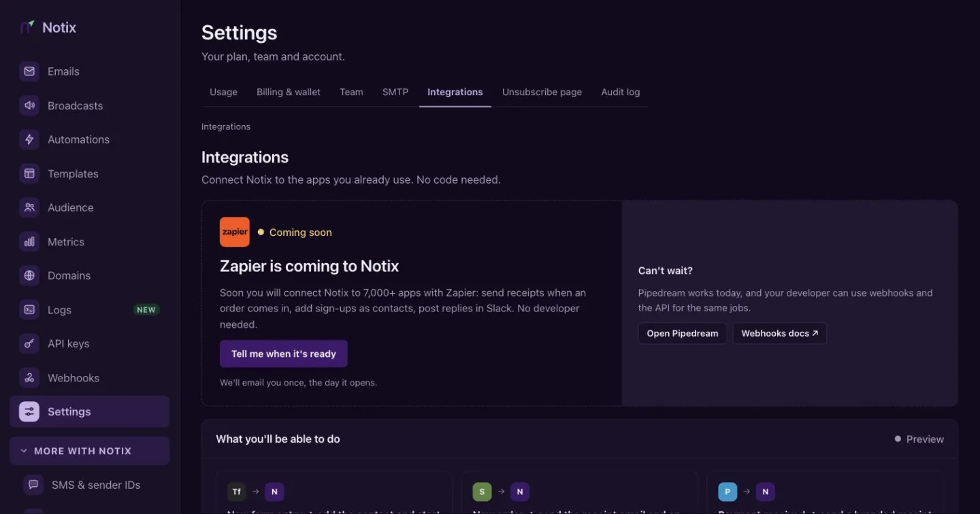This screenshot has width=980, height=514.
Task: Click the Open Pipedream button
Action: point(683,333)
